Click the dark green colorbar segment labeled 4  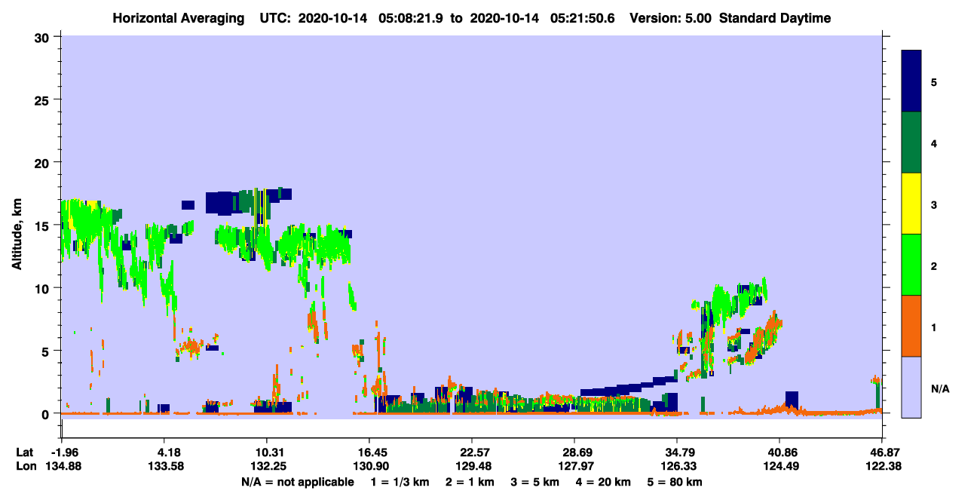(911, 143)
